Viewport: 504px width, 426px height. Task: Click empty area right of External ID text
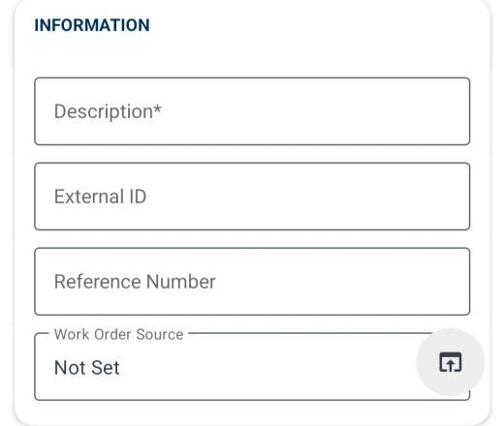[x=307, y=197]
